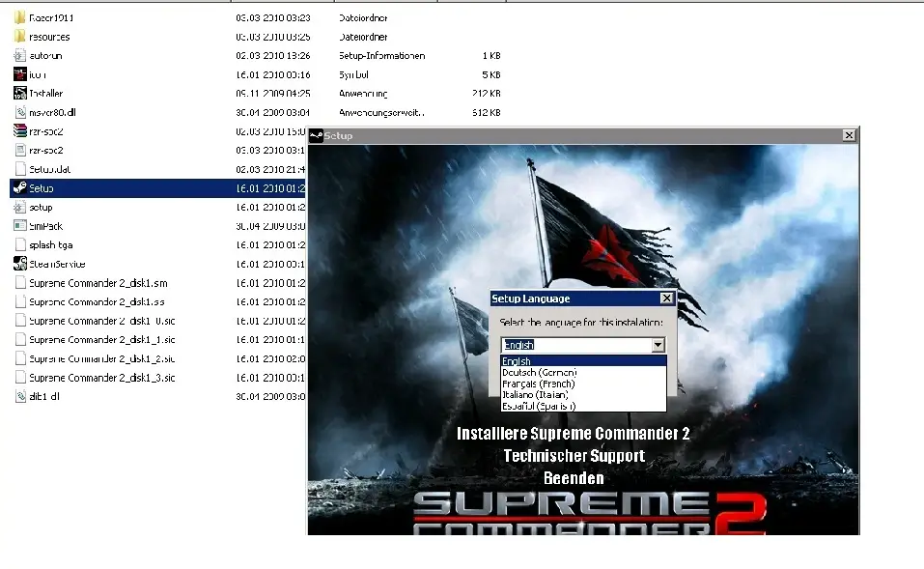The height and width of the screenshot is (569, 924).
Task: Close the Setup Language dialog
Action: (666, 299)
